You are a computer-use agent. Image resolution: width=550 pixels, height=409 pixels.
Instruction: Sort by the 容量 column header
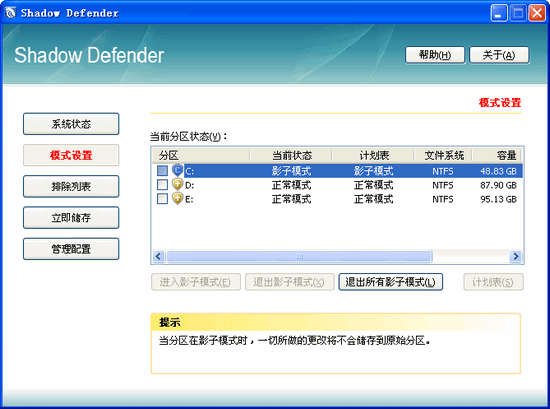pos(497,155)
